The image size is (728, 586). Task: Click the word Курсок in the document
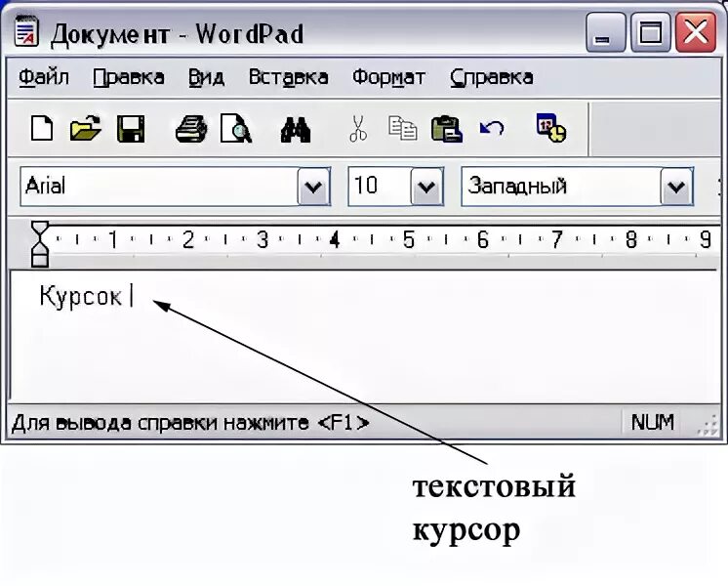[x=80, y=296]
